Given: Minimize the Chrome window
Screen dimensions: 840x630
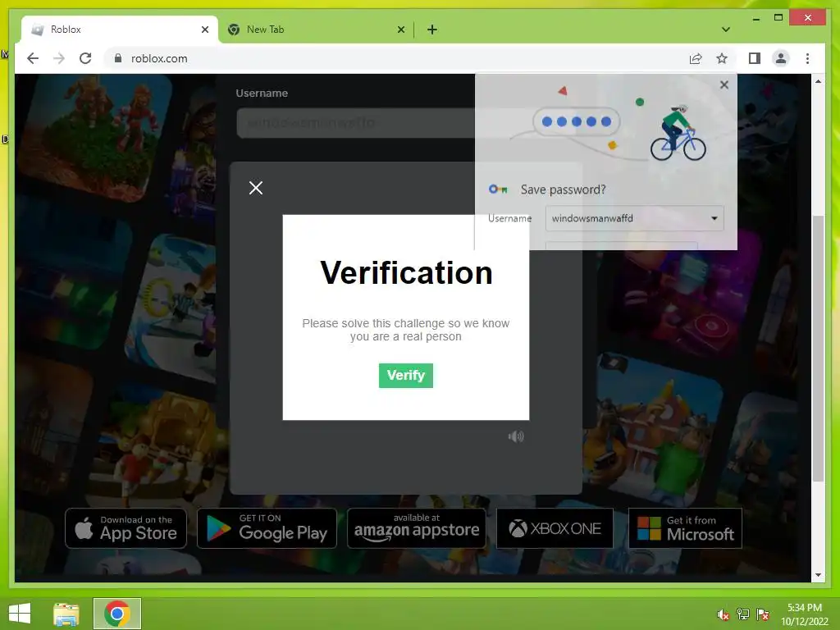Looking at the screenshot, I should [756, 18].
